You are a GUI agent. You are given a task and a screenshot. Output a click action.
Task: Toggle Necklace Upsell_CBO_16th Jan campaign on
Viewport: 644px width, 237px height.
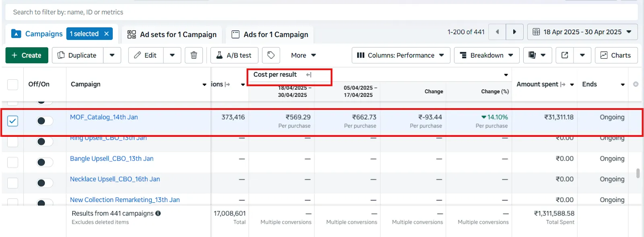point(44,183)
